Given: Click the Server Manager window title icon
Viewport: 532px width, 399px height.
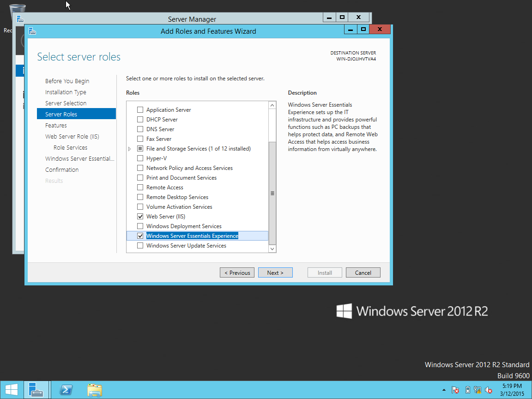Looking at the screenshot, I should click(x=20, y=19).
